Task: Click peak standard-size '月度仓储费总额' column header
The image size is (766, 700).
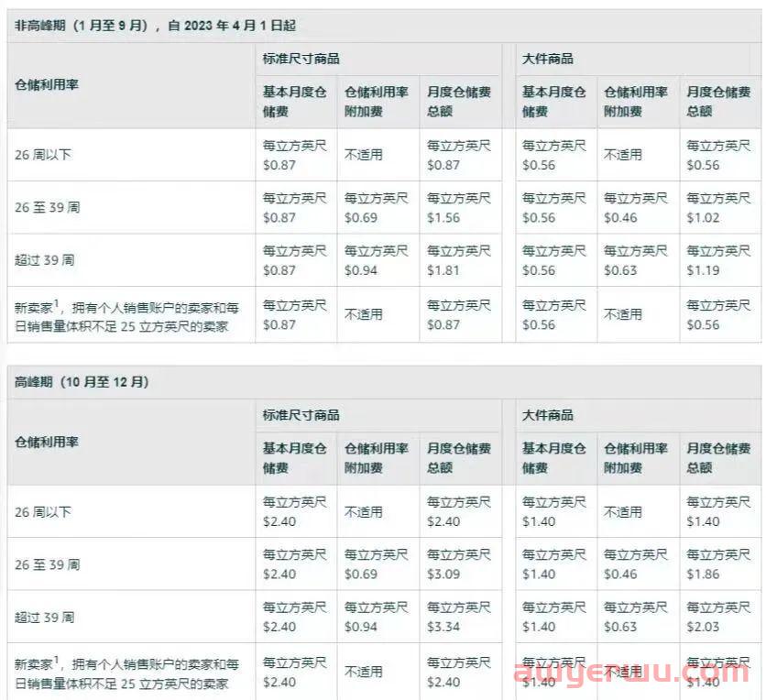Action: pos(459,458)
